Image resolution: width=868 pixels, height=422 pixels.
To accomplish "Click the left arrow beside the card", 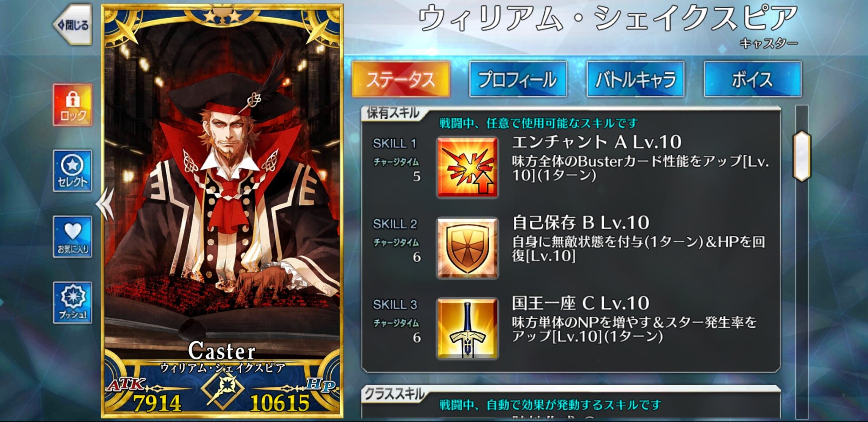I will (x=105, y=204).
